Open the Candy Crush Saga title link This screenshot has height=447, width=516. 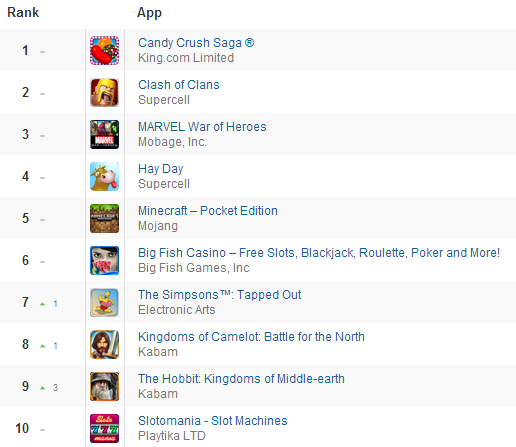[196, 43]
